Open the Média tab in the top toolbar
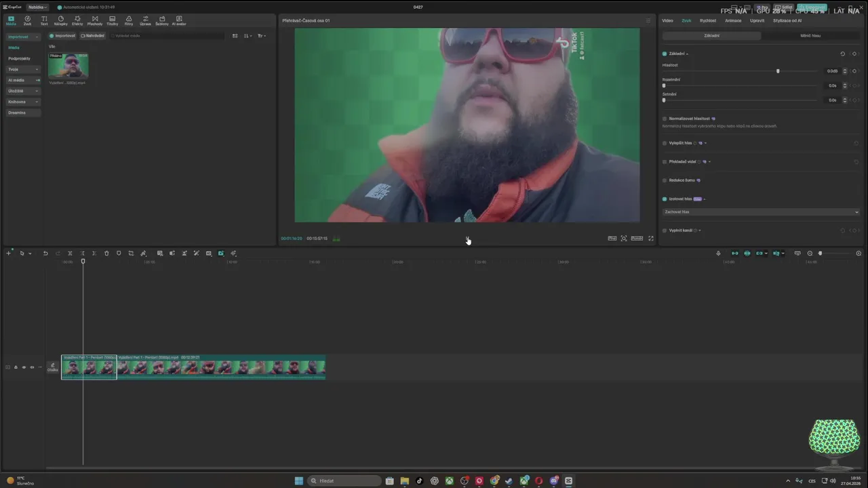This screenshot has height=488, width=868. pyautogui.click(x=11, y=20)
